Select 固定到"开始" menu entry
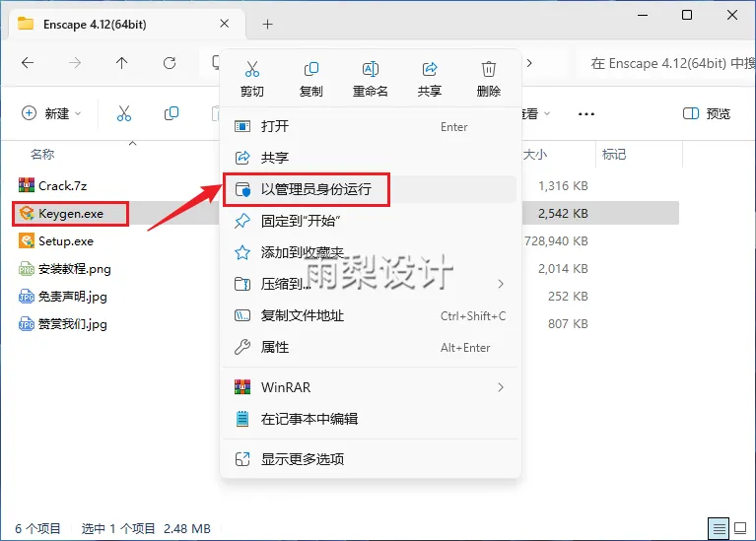This screenshot has height=541, width=756. 370,221
